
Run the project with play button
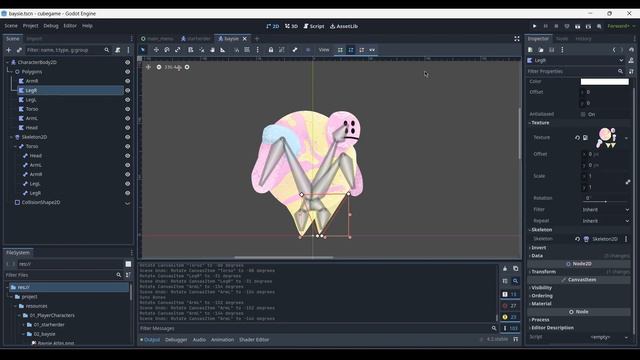click(534, 26)
